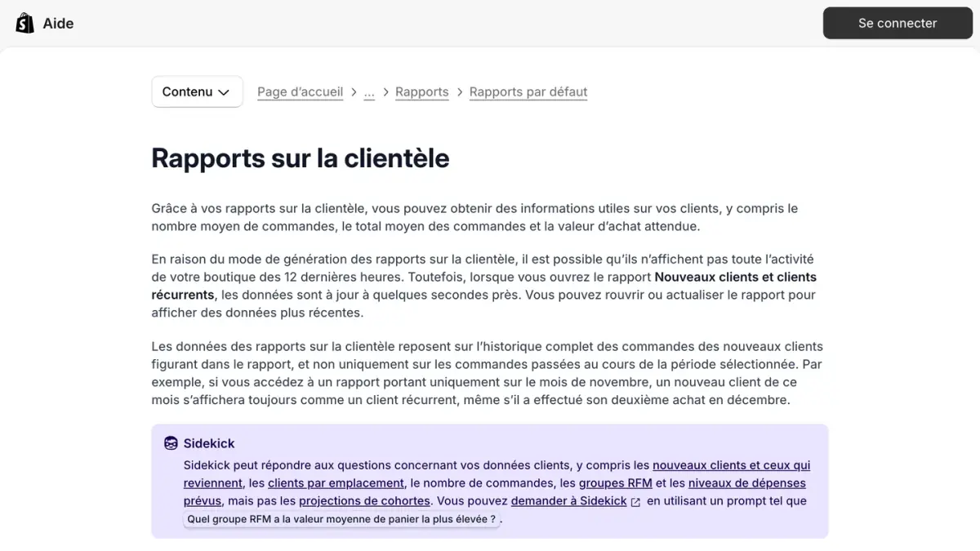Expand the collapsed breadcrumb ellipsis

tap(369, 91)
